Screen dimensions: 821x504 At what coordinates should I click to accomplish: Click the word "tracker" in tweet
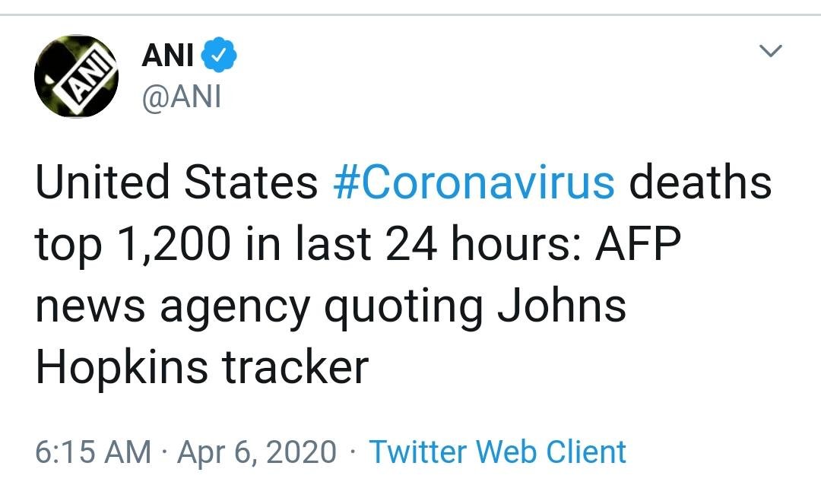[x=295, y=368]
